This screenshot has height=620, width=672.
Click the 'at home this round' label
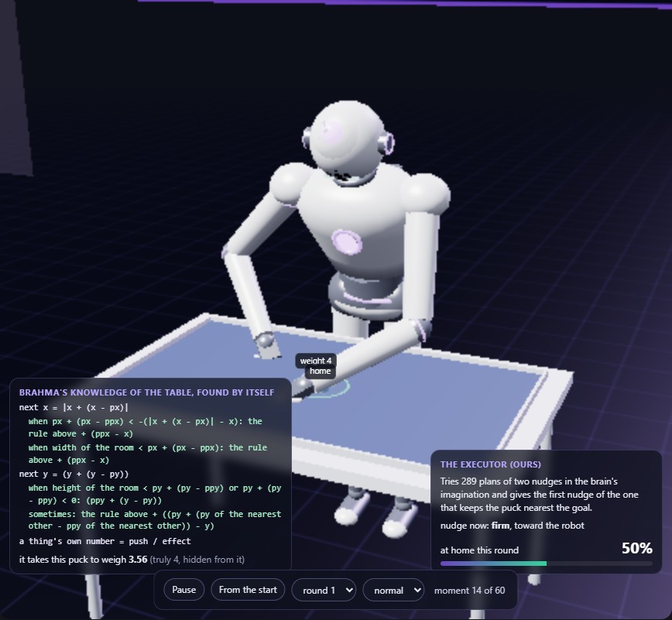[x=479, y=550]
